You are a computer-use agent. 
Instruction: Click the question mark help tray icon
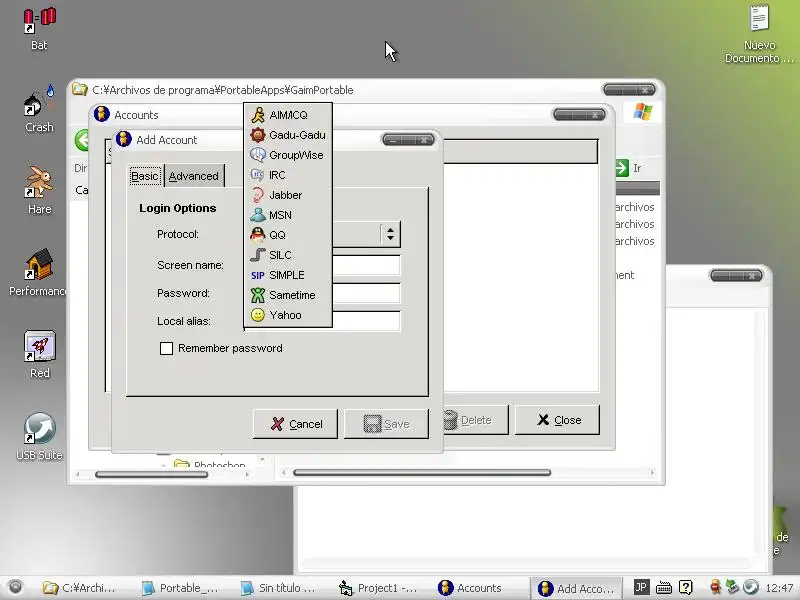[686, 588]
